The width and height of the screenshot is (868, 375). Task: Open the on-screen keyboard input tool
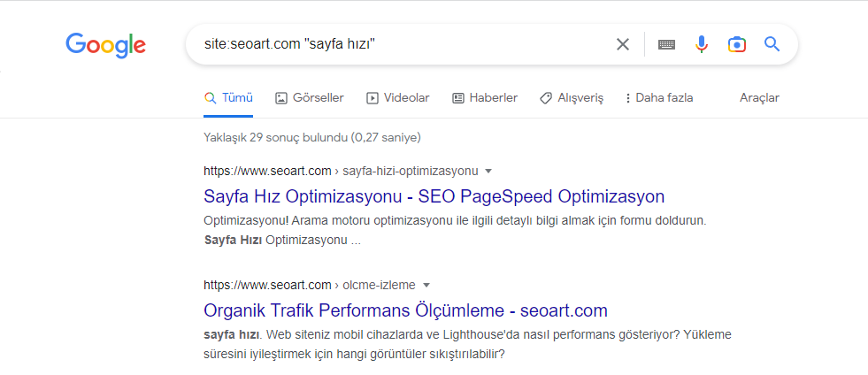point(666,44)
